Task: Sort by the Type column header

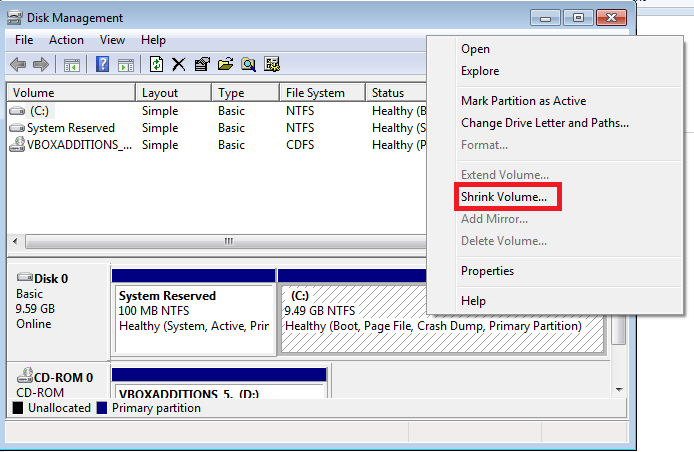Action: click(x=246, y=93)
